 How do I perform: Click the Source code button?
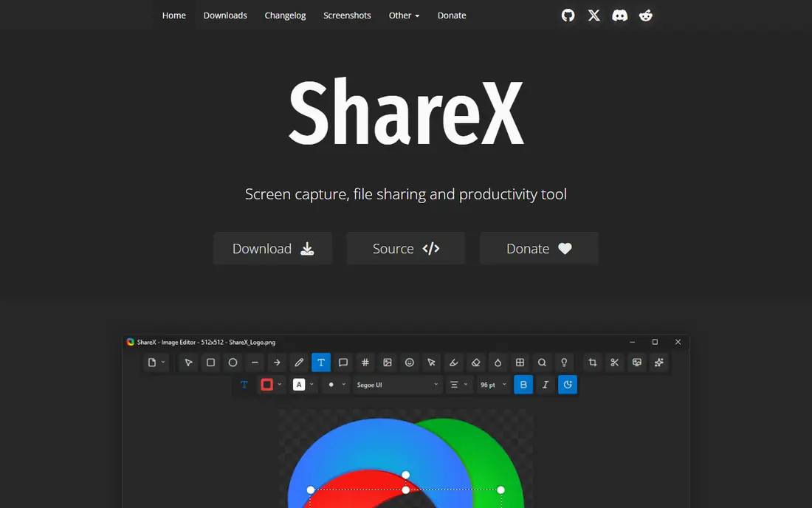pyautogui.click(x=406, y=249)
